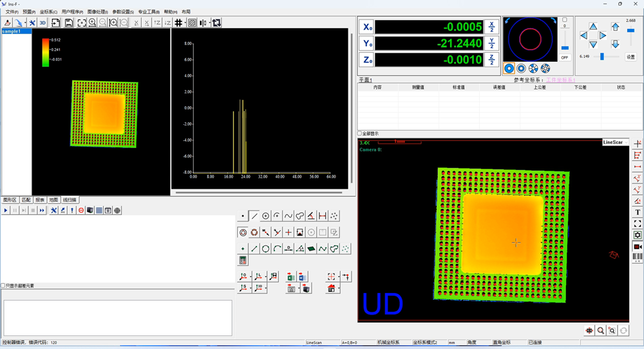The image size is (644, 349).
Task: Select the line measurement tool icon
Action: point(254,216)
